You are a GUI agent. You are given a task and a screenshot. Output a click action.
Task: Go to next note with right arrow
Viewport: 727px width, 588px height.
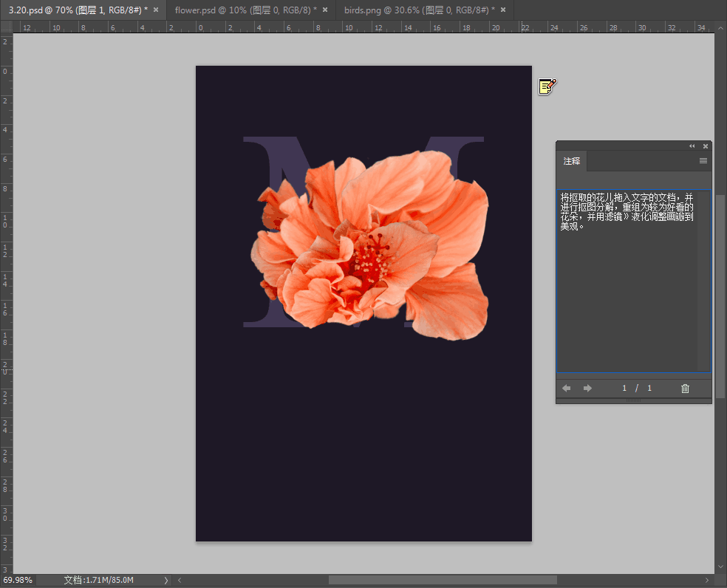click(x=588, y=389)
